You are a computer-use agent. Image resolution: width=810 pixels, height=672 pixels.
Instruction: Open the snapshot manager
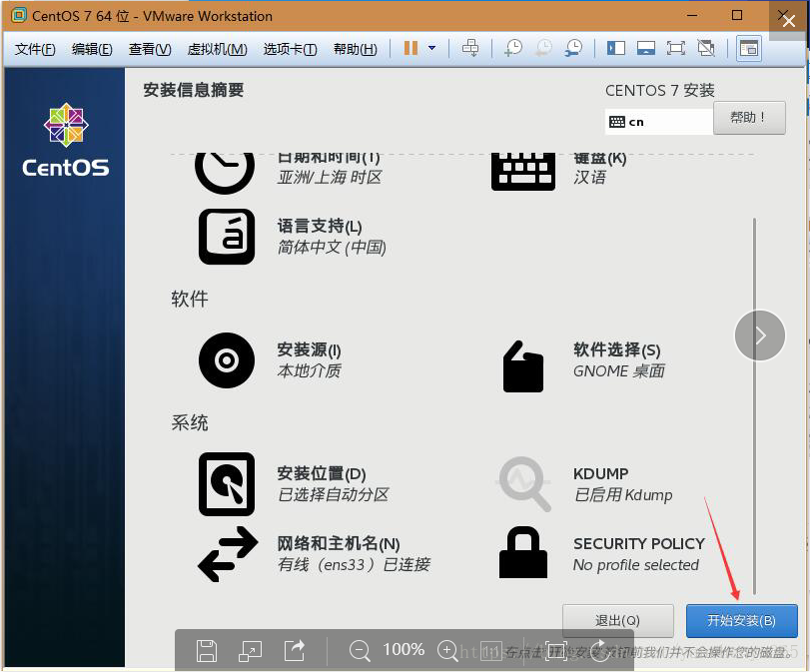[573, 49]
